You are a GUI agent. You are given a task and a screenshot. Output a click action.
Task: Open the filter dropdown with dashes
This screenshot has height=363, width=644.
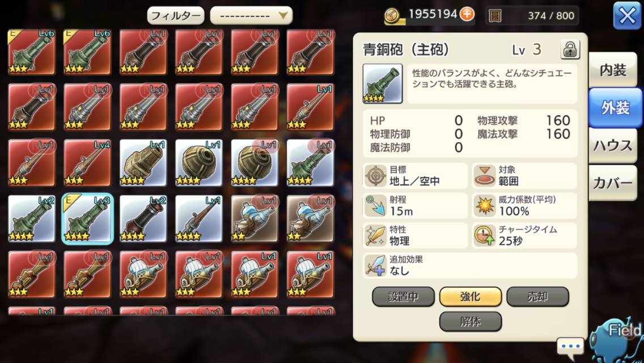click(251, 16)
